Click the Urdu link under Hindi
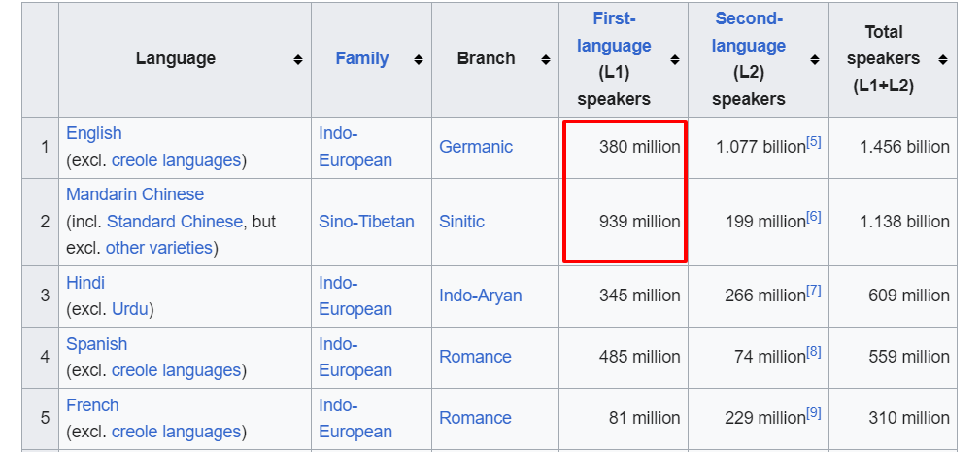 pyautogui.click(x=130, y=309)
